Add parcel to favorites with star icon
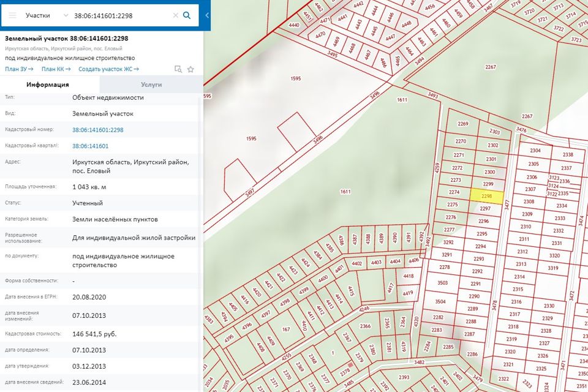The image size is (588, 392). [190, 69]
